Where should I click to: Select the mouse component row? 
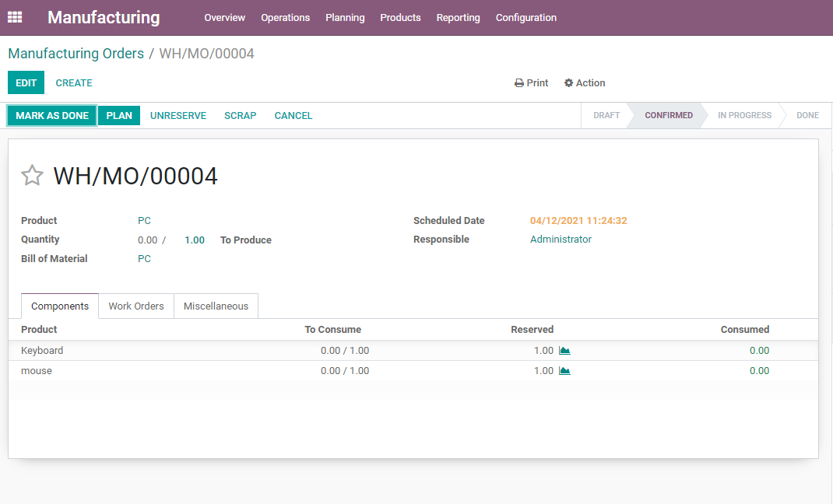pos(413,371)
